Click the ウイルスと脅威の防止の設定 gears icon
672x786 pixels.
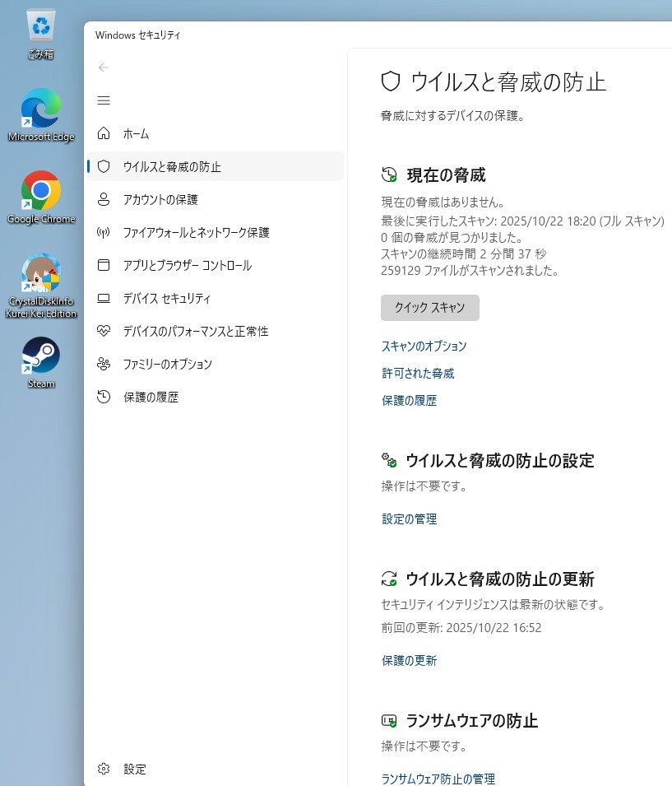[389, 460]
